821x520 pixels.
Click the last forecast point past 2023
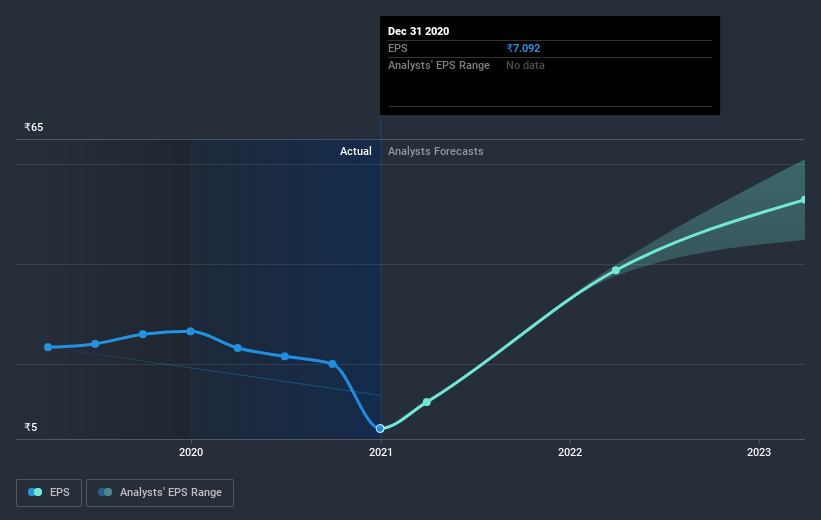coord(803,200)
